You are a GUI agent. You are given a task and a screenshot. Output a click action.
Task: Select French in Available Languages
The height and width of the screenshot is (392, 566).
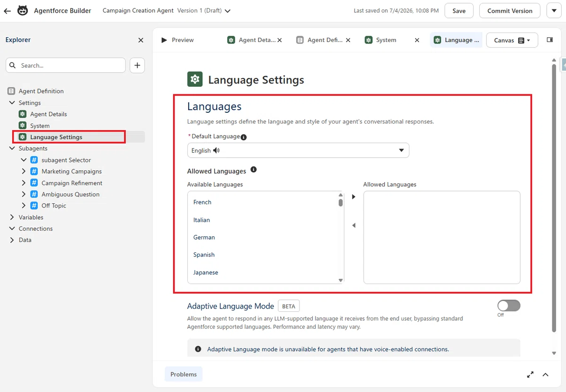202,202
